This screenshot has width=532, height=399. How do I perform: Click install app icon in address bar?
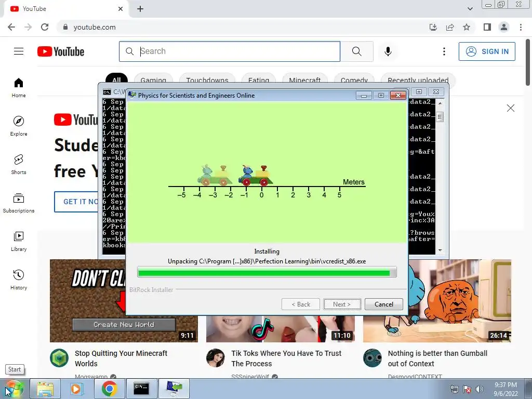coord(433,27)
